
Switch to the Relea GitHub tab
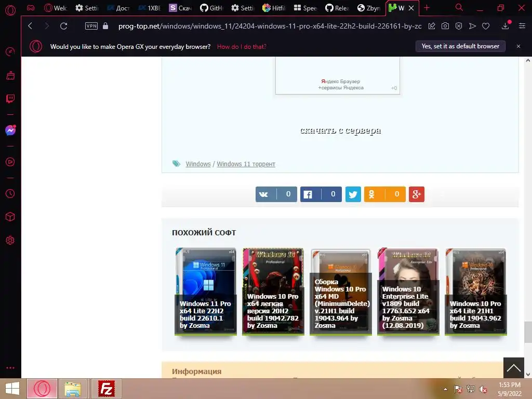click(x=337, y=8)
